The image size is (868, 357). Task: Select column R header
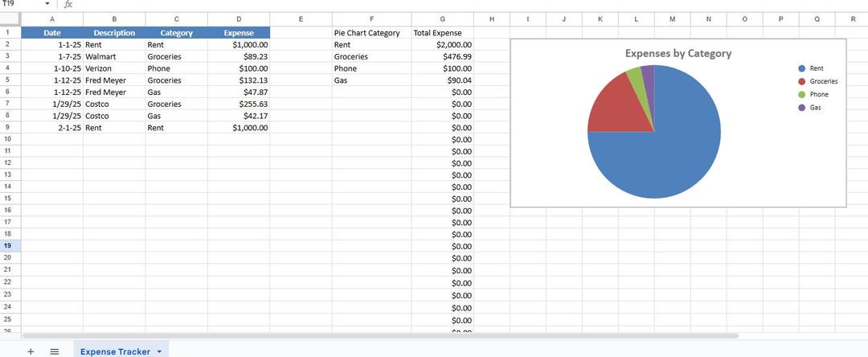pos(853,18)
